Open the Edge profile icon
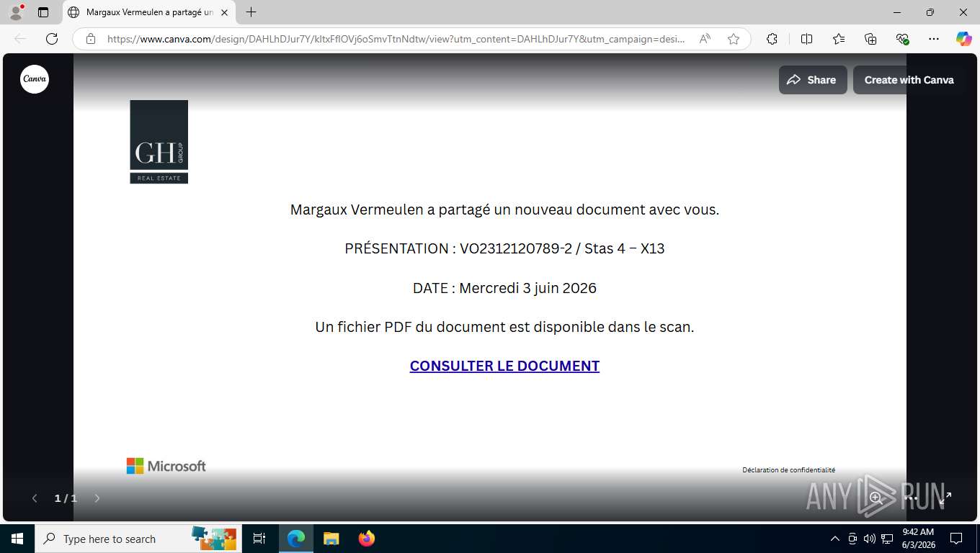 point(15,12)
